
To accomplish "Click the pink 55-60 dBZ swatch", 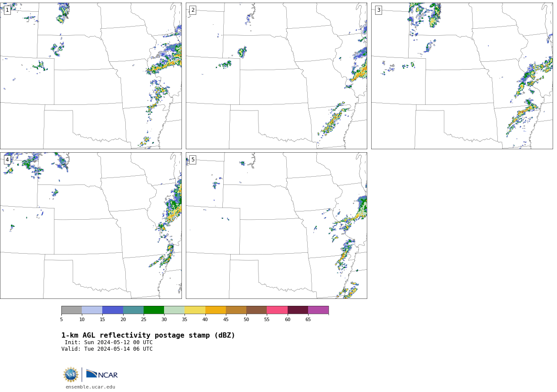I will tap(277, 310).
